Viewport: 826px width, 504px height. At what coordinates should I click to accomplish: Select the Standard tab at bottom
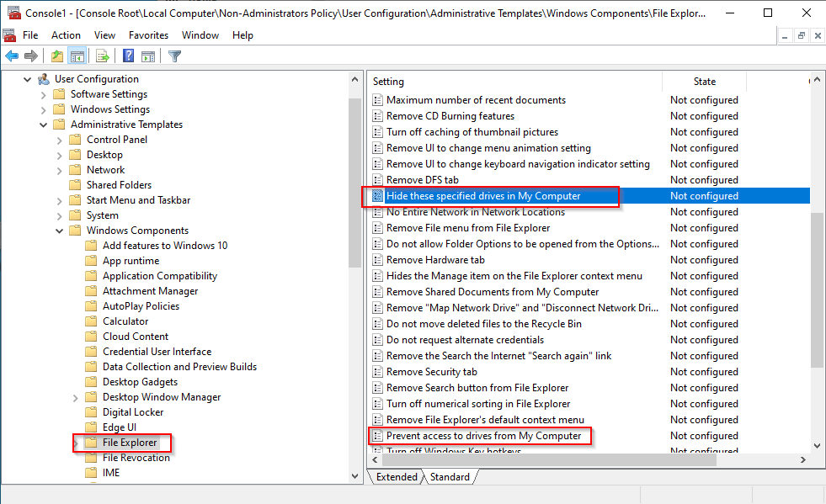[x=450, y=477]
